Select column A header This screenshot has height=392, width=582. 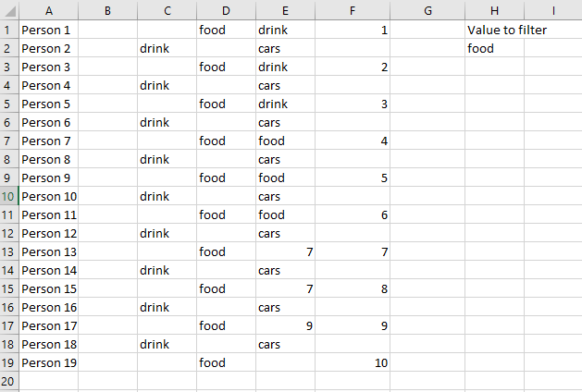click(49, 10)
